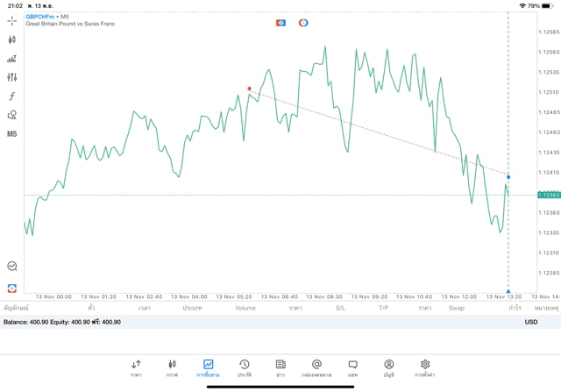Screen dimensions: 561x392
Task: Activate the crosshair cursor tool
Action: click(x=12, y=20)
